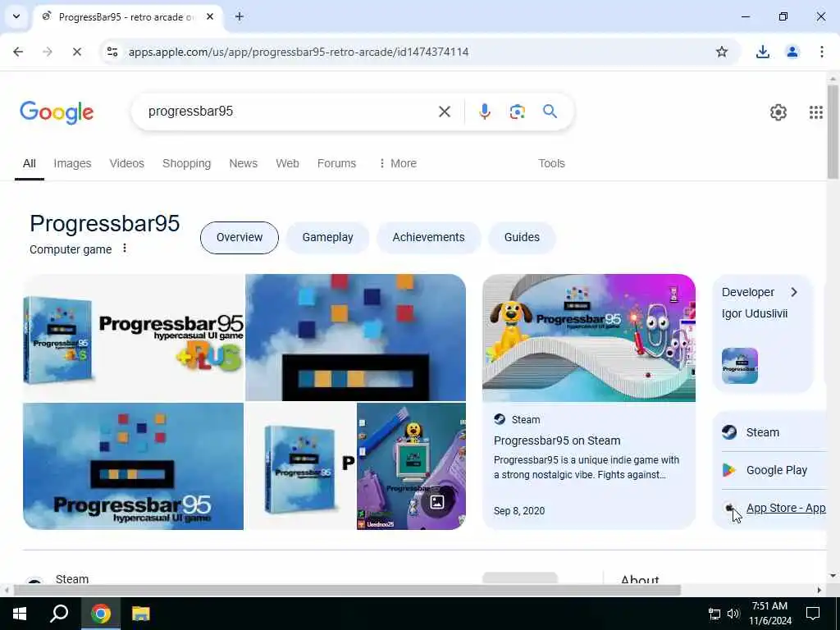Open the blue game box image
The height and width of the screenshot is (630, 840).
[300, 466]
